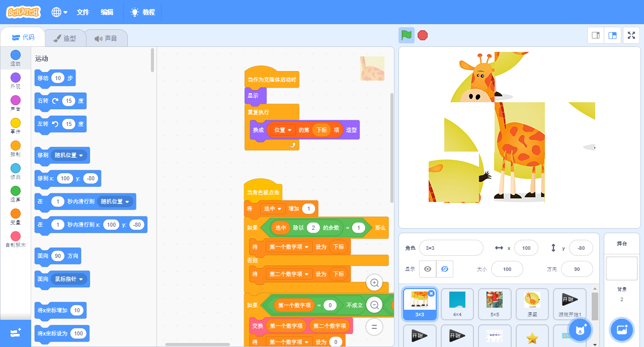Select the 侦测 block category
The width and height of the screenshot is (644, 347).
tap(16, 171)
